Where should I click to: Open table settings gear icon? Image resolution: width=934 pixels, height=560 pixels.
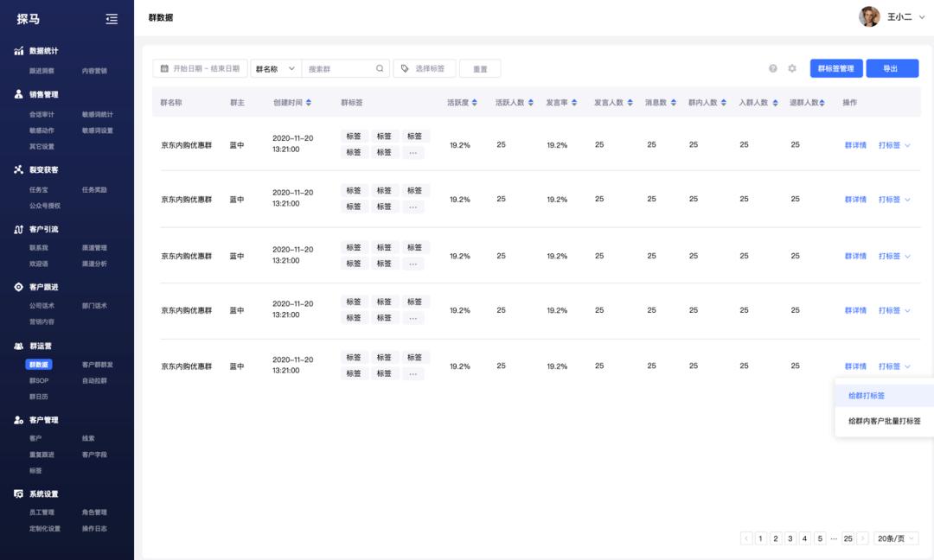tap(792, 68)
